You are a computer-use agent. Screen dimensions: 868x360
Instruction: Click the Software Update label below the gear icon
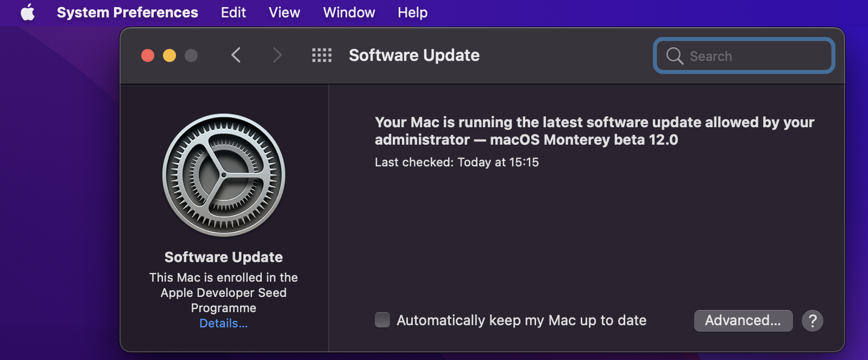pyautogui.click(x=224, y=257)
